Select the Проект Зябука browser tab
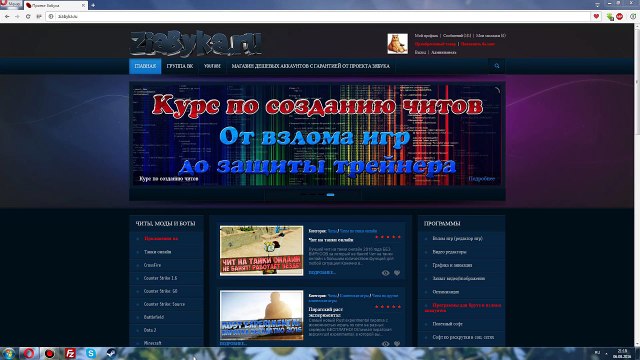 click(55, 5)
